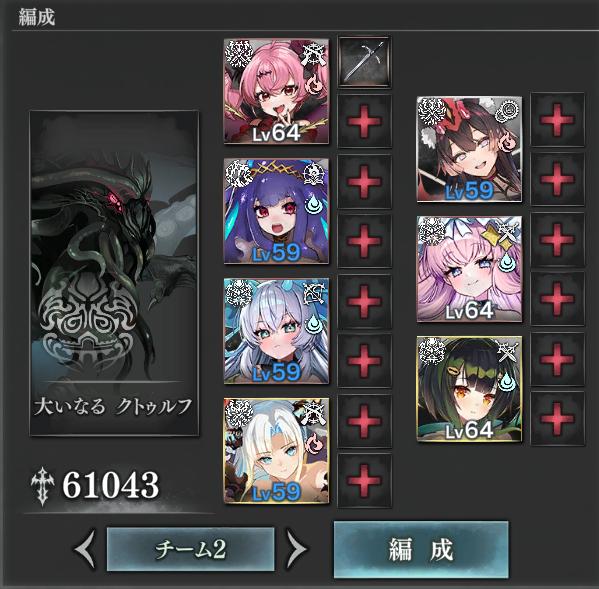Open the 大いなる クトゥルフ summon card
The height and width of the screenshot is (589, 599).
pyautogui.click(x=114, y=273)
